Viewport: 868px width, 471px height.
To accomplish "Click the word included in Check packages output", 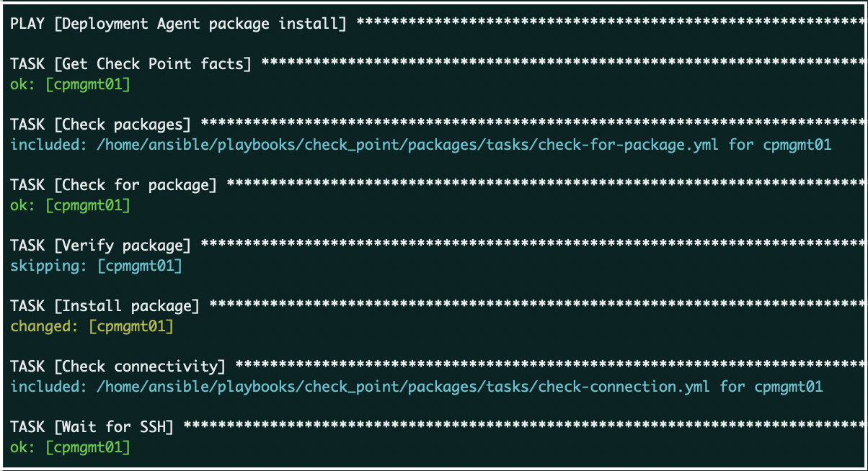I will [48, 145].
